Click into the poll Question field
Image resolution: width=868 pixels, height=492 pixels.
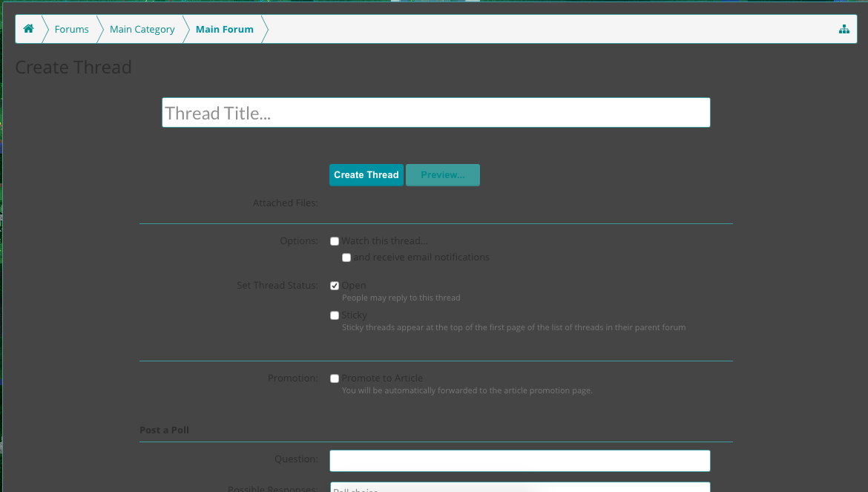pyautogui.click(x=520, y=460)
